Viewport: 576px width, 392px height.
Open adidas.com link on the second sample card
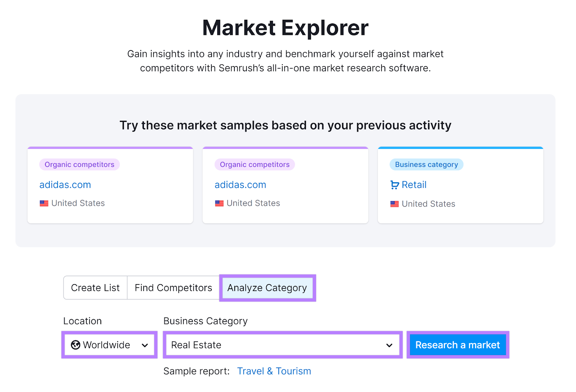click(240, 184)
